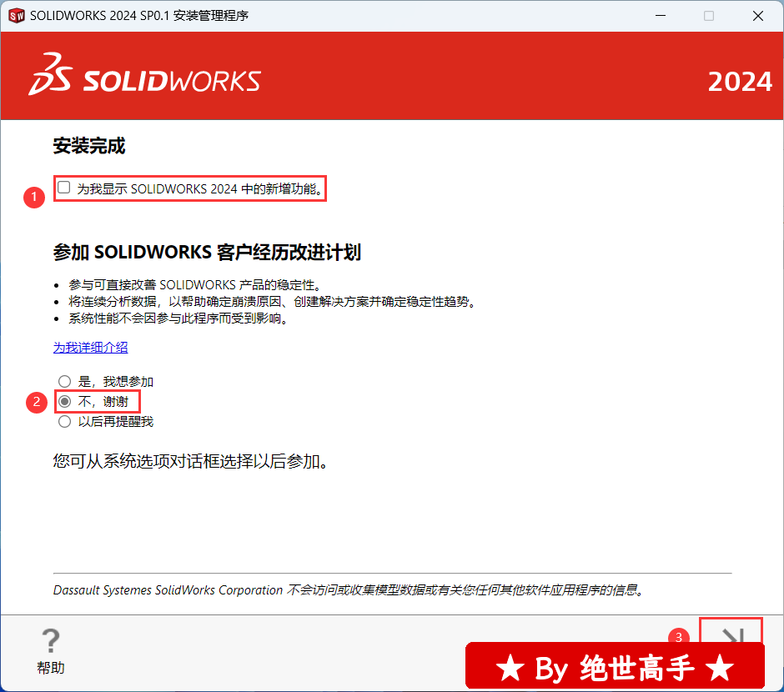Close the installation manager window
This screenshot has height=692, width=784.
pyautogui.click(x=757, y=16)
